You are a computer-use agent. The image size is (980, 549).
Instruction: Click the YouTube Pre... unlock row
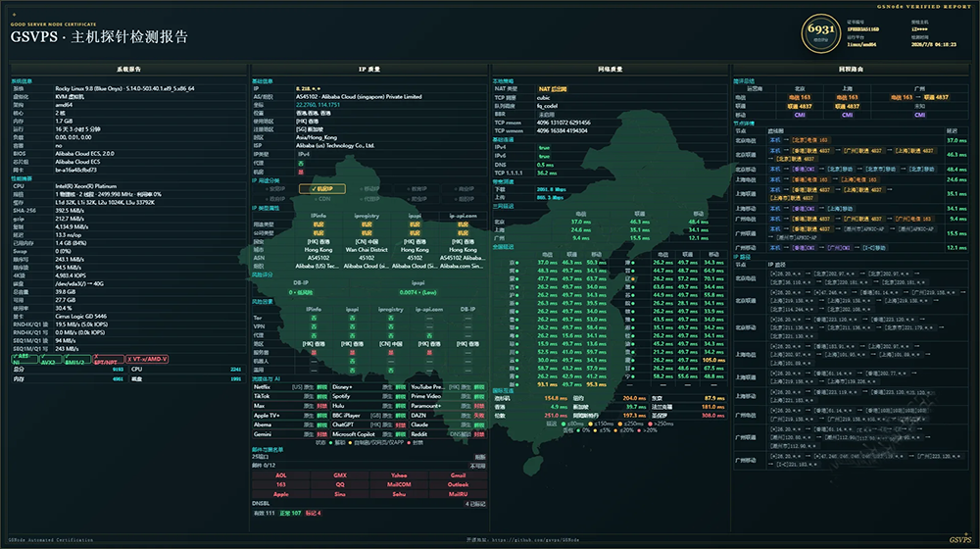448,387
